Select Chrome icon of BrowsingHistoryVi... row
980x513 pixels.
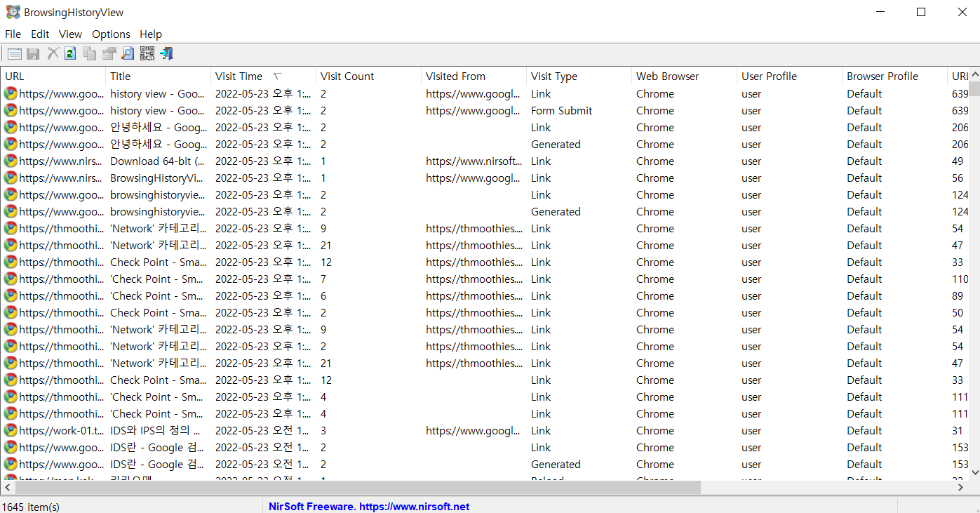click(11, 178)
